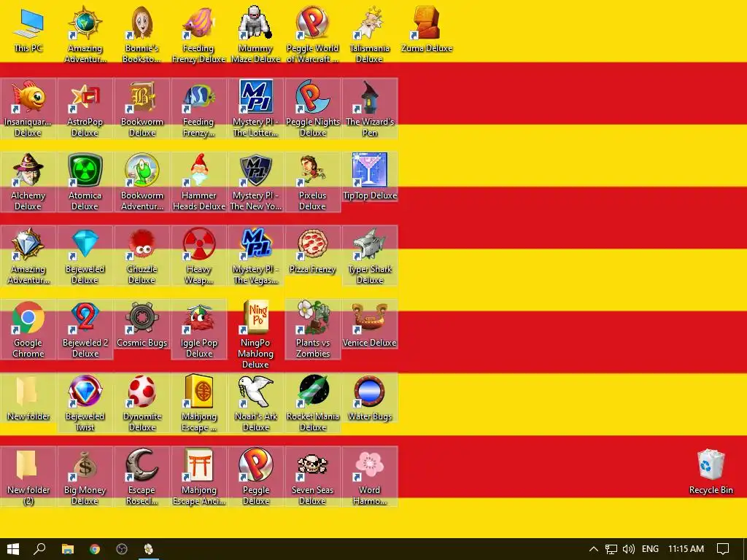Select the Talismania Deluxe shortcut
Screen dimensions: 747x560
pos(370,34)
